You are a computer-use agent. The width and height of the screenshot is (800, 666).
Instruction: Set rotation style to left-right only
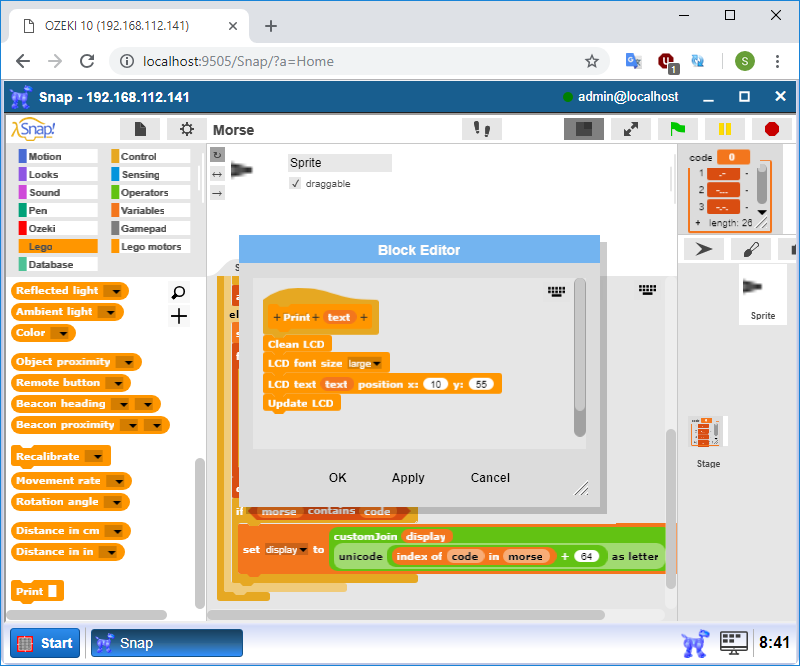click(x=217, y=175)
